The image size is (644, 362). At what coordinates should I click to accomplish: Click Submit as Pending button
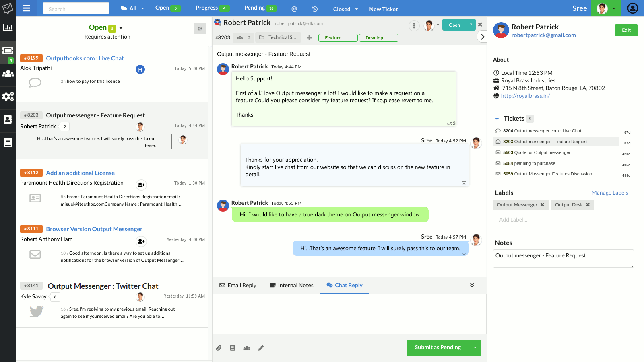point(438,348)
